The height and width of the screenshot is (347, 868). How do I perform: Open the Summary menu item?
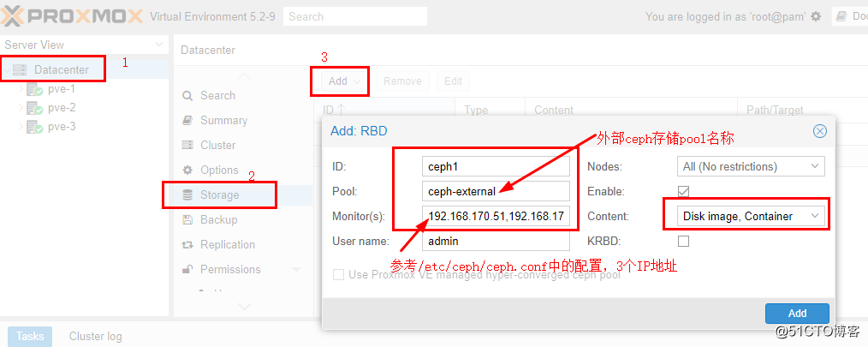tap(243, 120)
